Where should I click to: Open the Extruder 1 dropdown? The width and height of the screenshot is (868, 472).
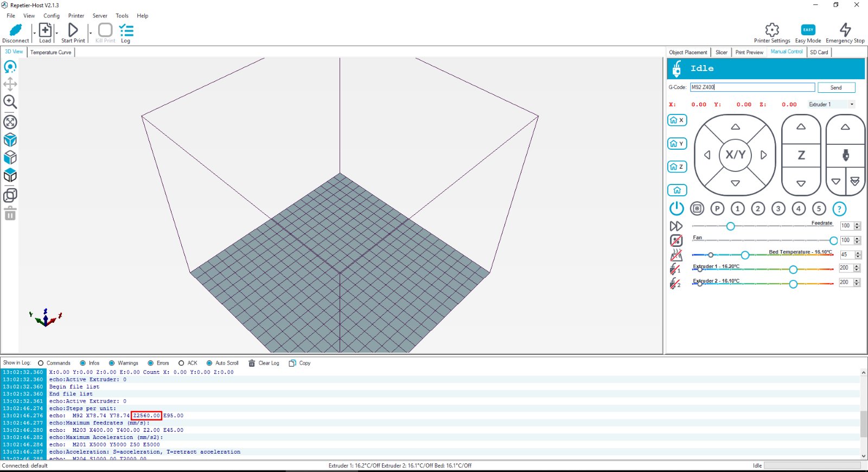[831, 105]
